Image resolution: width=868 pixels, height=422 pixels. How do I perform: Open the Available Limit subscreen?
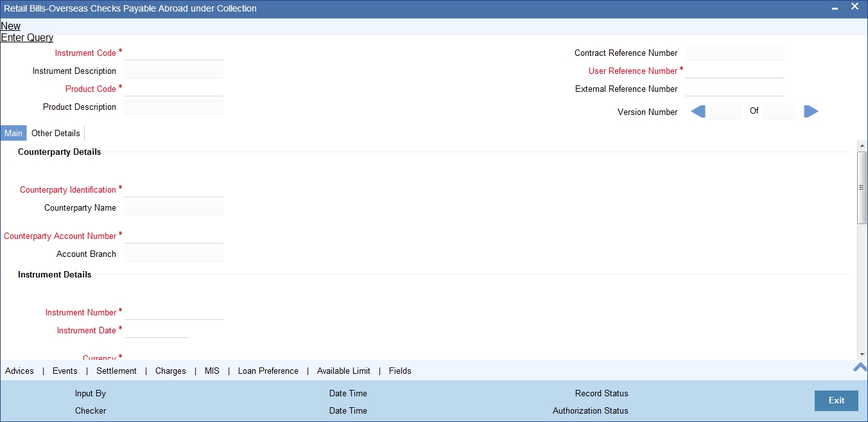coord(343,371)
